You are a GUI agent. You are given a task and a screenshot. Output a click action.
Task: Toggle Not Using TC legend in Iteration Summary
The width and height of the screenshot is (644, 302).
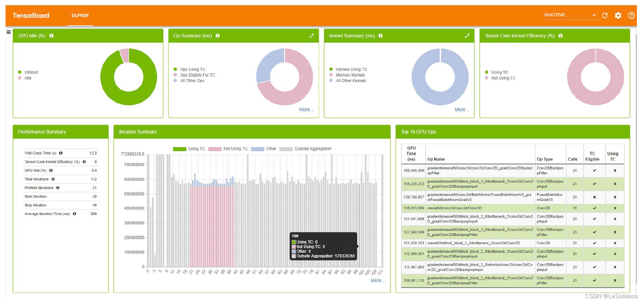tap(228, 149)
